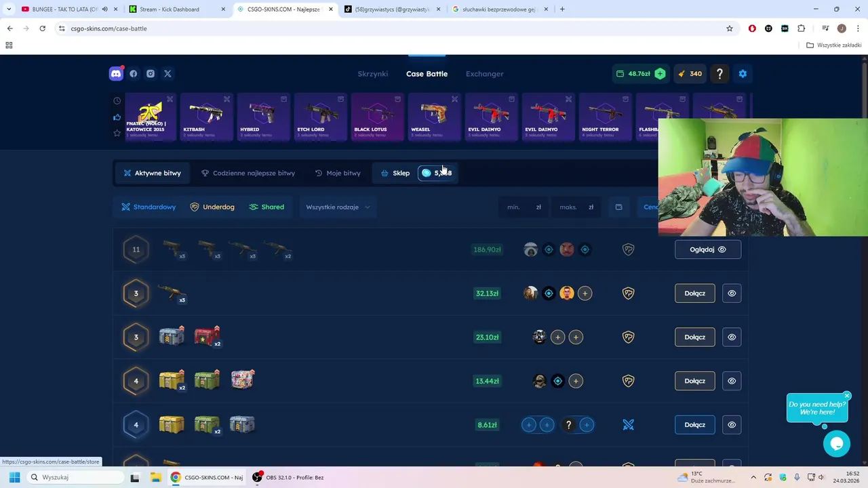Image resolution: width=868 pixels, height=488 pixels.
Task: Toggle Underdog battle filter
Action: [212, 207]
